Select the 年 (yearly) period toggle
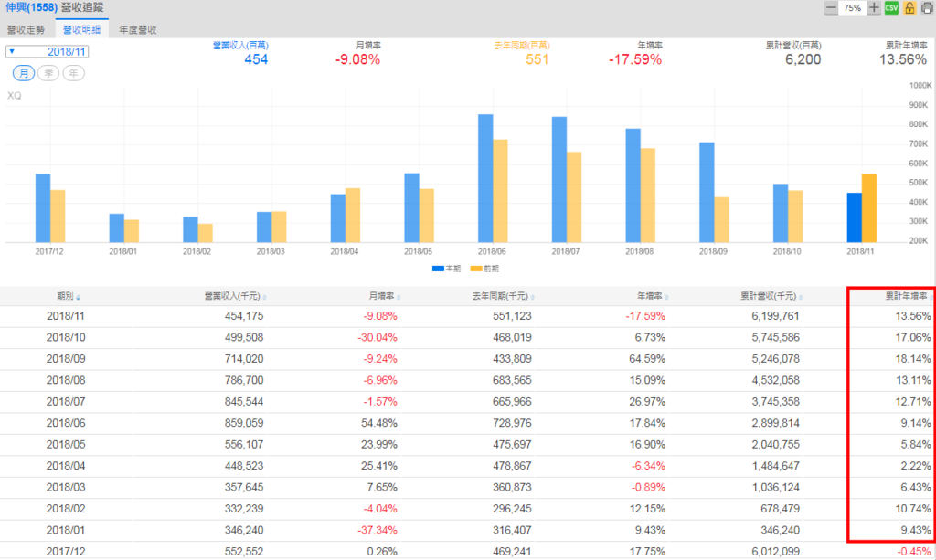Viewport: 936px width, 560px height. pos(73,73)
